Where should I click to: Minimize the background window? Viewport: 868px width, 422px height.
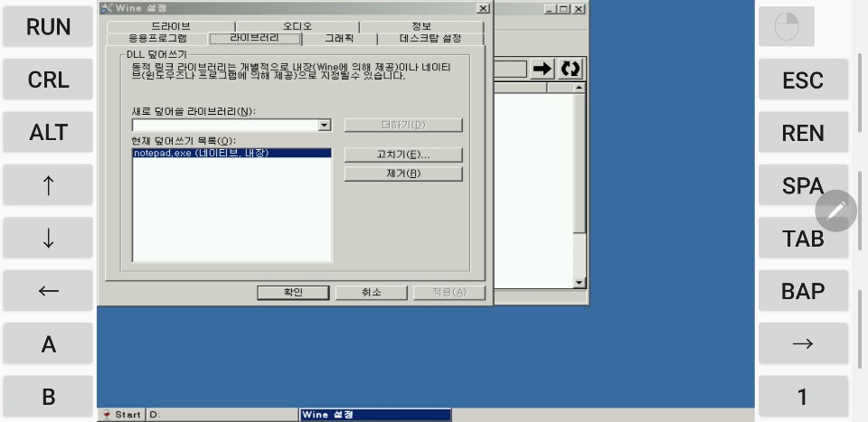pyautogui.click(x=551, y=9)
